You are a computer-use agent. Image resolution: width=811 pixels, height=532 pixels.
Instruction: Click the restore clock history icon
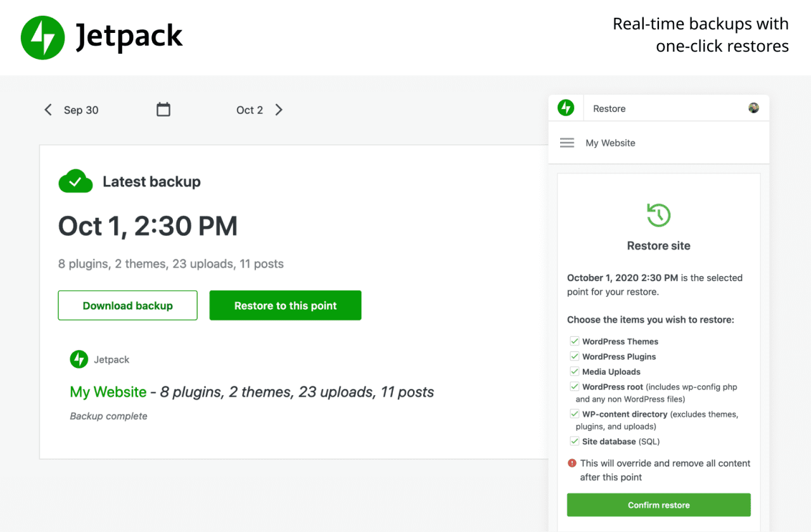658,215
